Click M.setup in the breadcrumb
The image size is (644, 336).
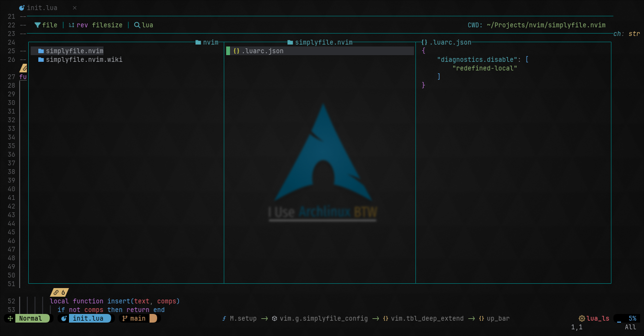243,318
